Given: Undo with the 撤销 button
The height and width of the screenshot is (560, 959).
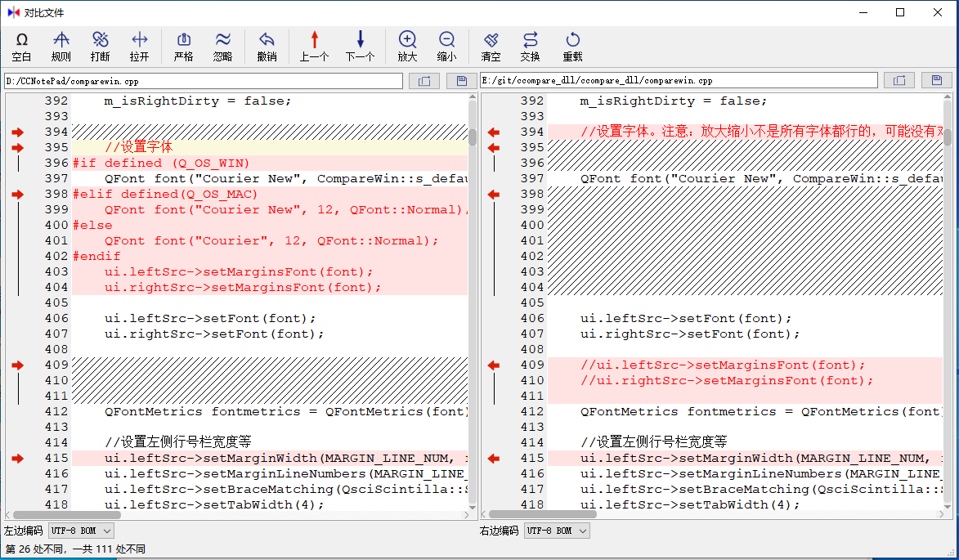Looking at the screenshot, I should pos(267,47).
